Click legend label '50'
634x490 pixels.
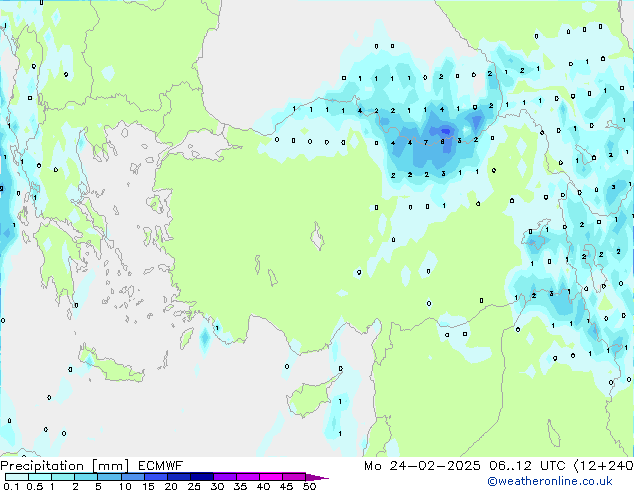[310, 486]
